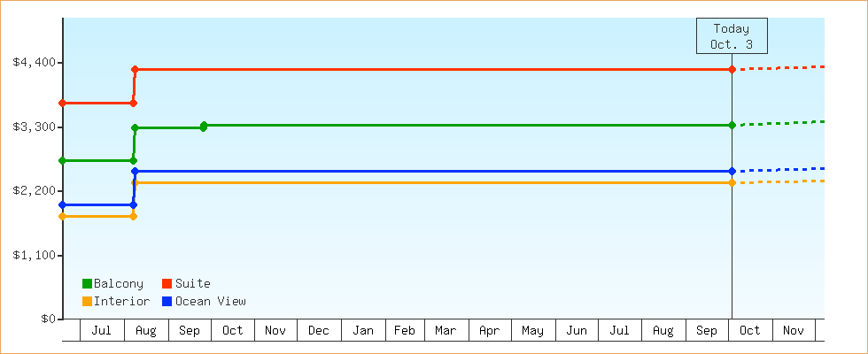Choose the Feb month on the timeline axis

click(405, 331)
